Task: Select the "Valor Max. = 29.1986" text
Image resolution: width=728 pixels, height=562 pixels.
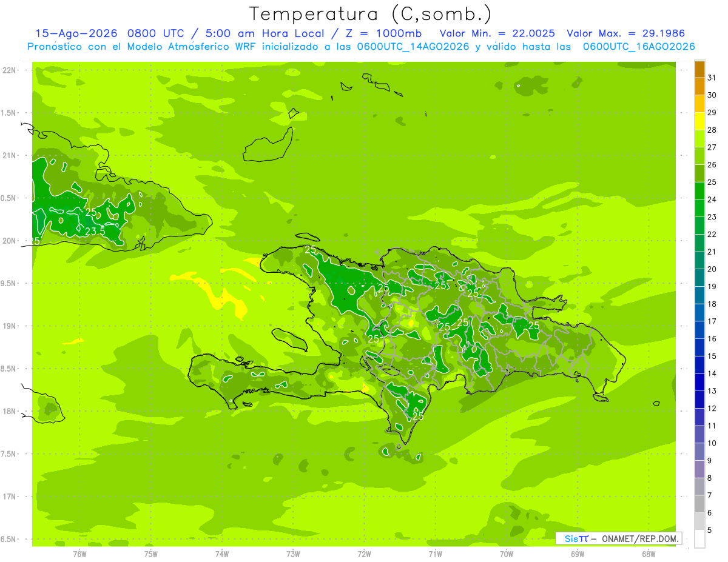Action: tap(627, 33)
